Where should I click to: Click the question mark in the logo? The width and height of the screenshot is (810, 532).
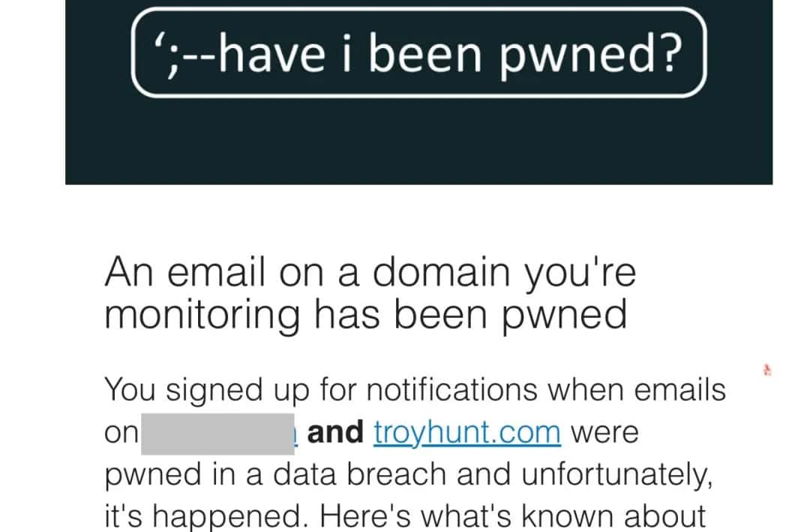(x=671, y=52)
